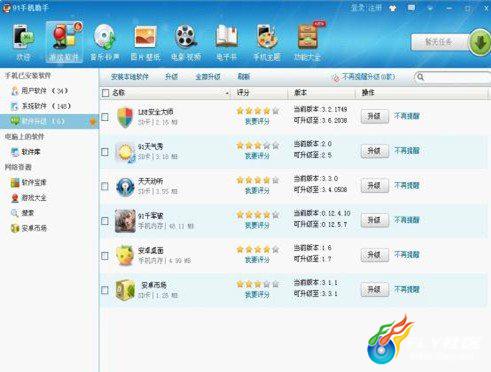Click the magnifier icon in search box
491x372 pixels.
421,77
